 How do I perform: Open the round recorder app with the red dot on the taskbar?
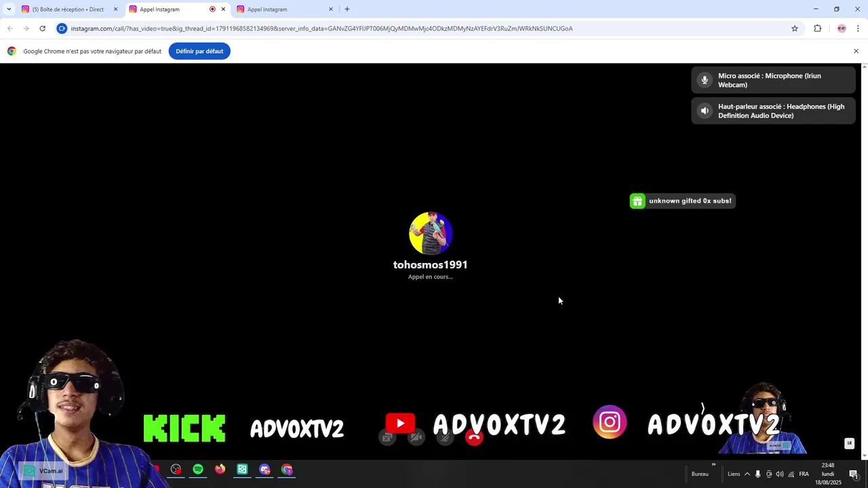176,469
